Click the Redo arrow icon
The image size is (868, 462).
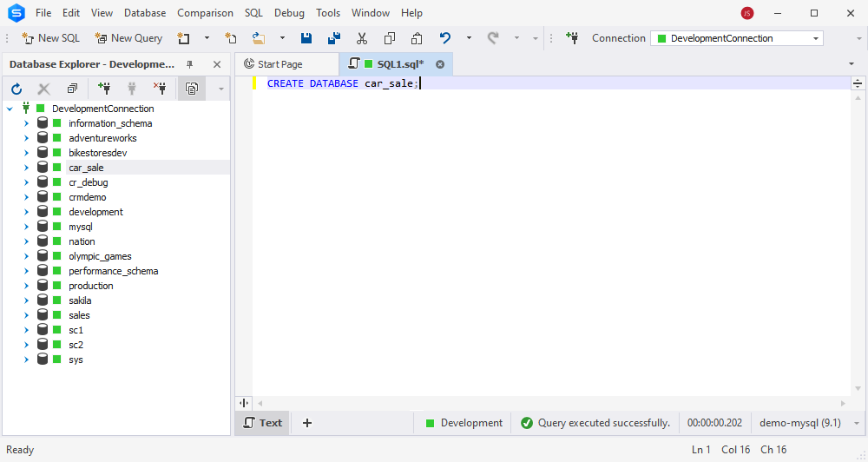coord(493,38)
